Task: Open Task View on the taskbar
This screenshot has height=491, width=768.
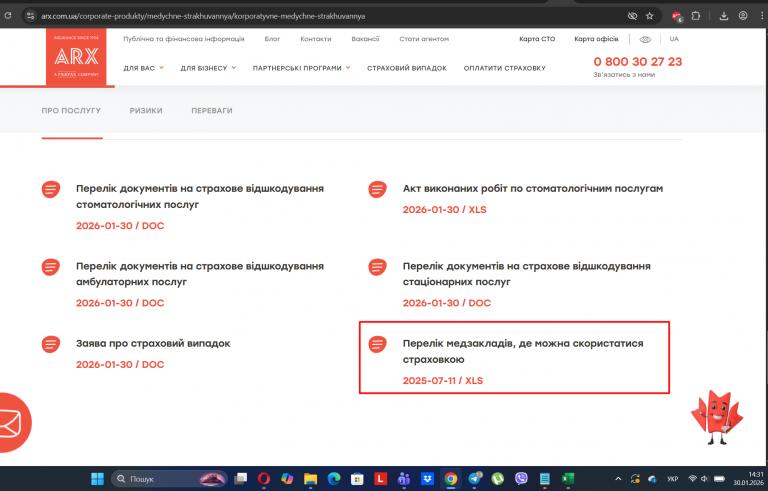Action: [240, 479]
